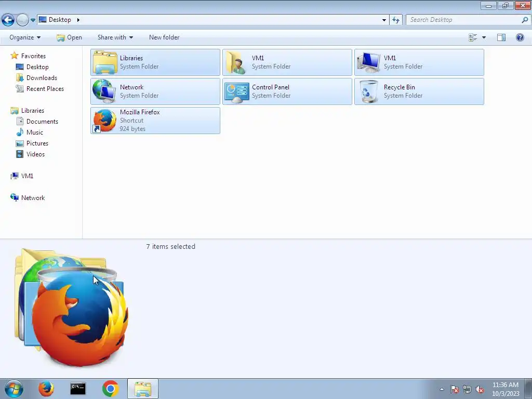
Task: Launch Firefox from the taskbar
Action: tap(46, 389)
